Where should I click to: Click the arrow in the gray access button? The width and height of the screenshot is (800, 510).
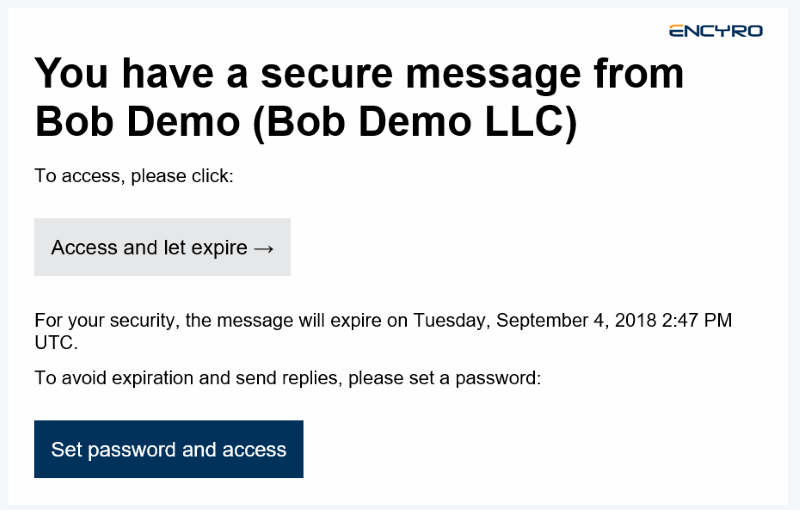(264, 249)
